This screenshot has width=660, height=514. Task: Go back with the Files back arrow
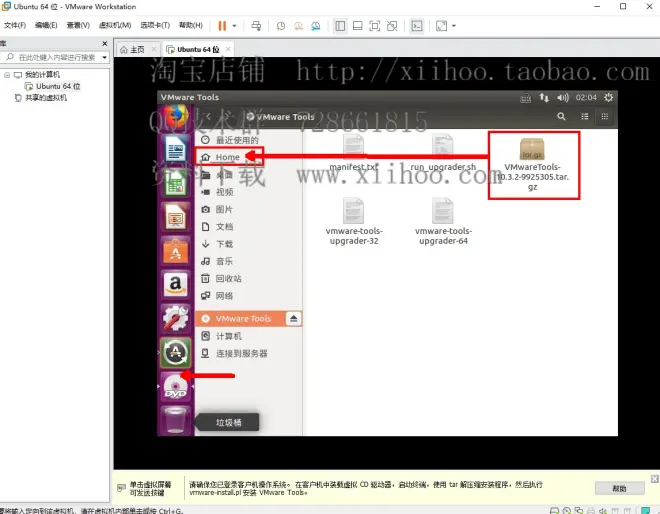coord(208,117)
